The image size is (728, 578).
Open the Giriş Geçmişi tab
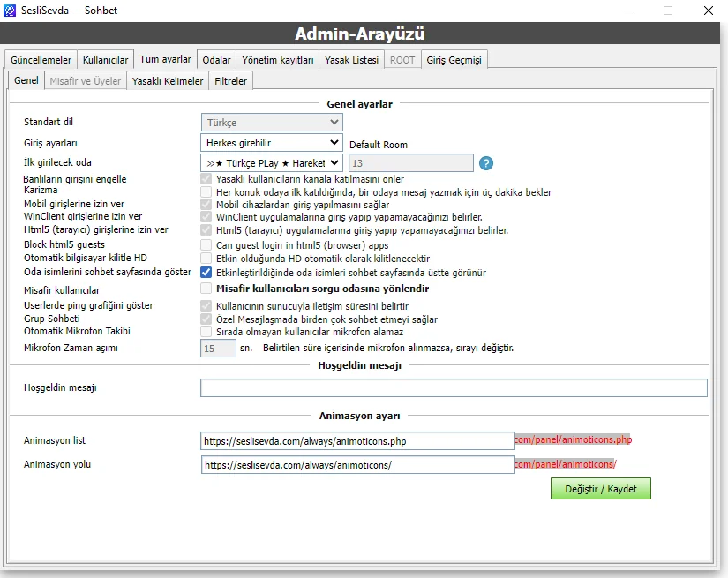point(454,60)
